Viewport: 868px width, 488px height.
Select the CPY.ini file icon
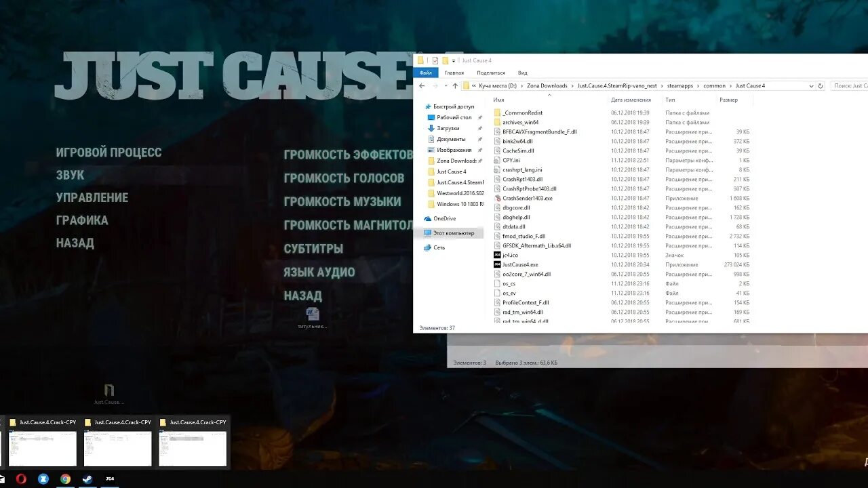point(497,160)
